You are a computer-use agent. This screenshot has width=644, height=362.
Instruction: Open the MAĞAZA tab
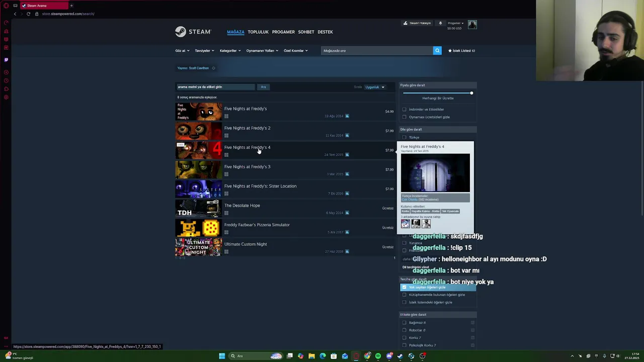pos(235,32)
